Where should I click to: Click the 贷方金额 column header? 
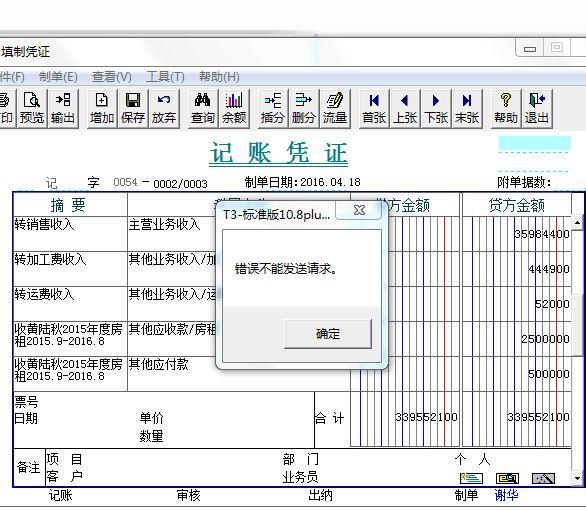[x=516, y=205]
